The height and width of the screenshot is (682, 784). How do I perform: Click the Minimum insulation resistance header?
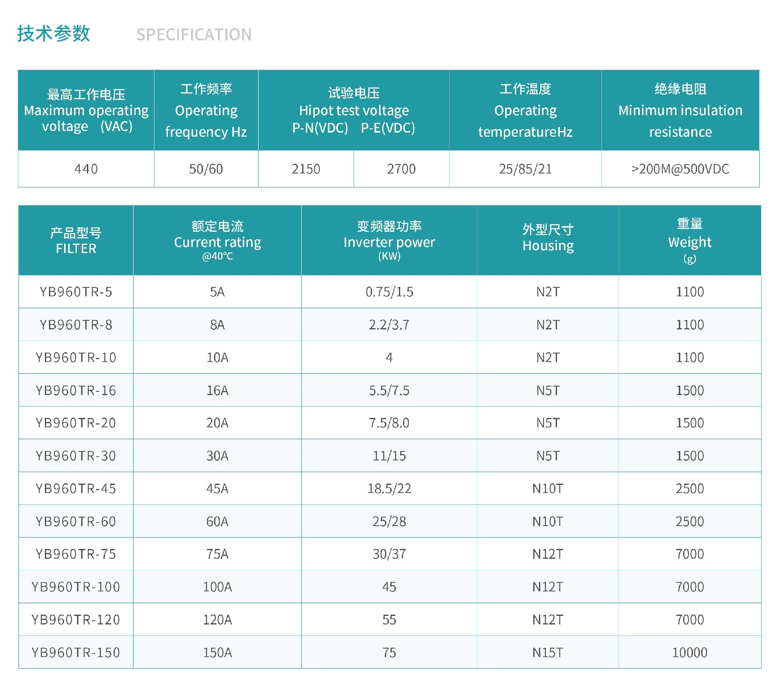click(x=680, y=110)
